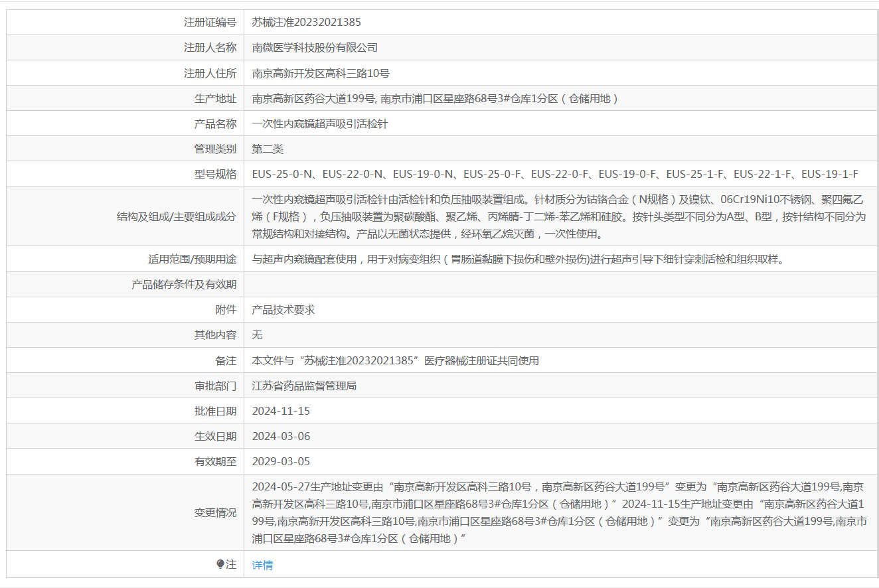Select the model list starting with EUS-25-0-N
879x588 pixels.
[555, 174]
